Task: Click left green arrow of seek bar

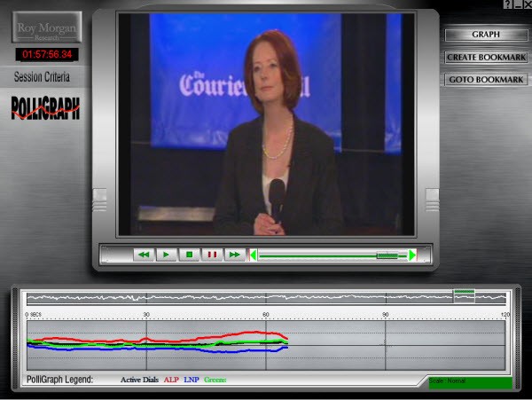Action: click(x=254, y=255)
